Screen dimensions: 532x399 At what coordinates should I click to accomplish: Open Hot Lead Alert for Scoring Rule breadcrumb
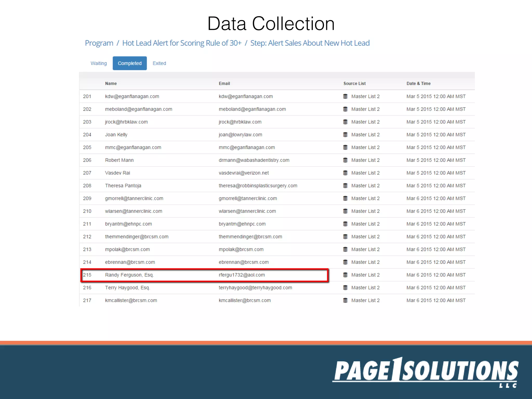(182, 43)
